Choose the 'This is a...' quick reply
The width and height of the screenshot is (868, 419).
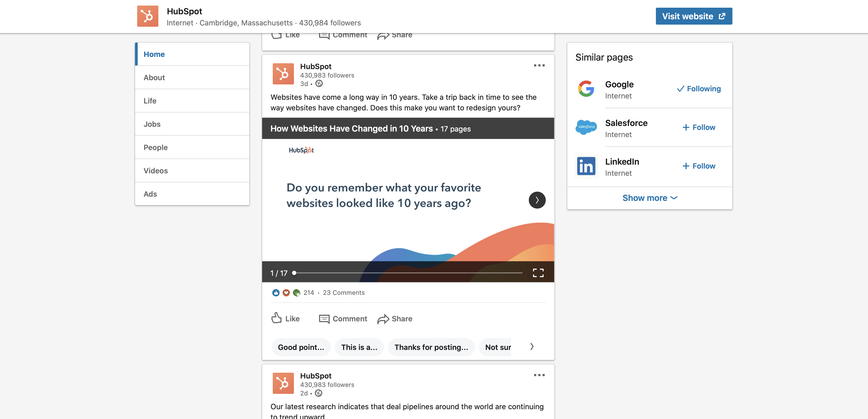pos(359,347)
